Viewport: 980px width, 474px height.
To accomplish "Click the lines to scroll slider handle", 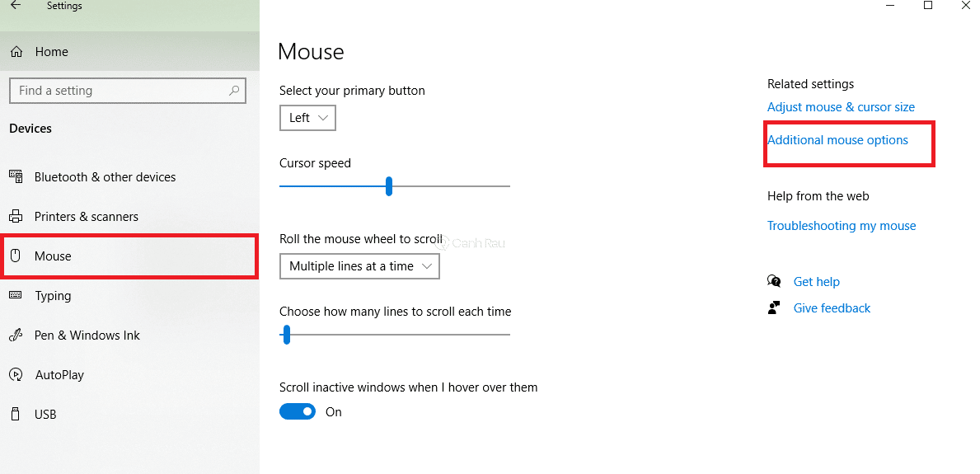I will [287, 335].
